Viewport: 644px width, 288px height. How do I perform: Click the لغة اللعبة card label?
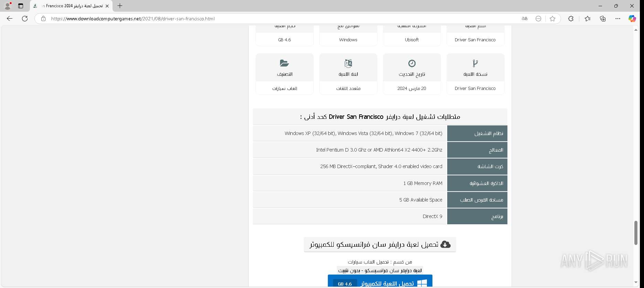348,74
